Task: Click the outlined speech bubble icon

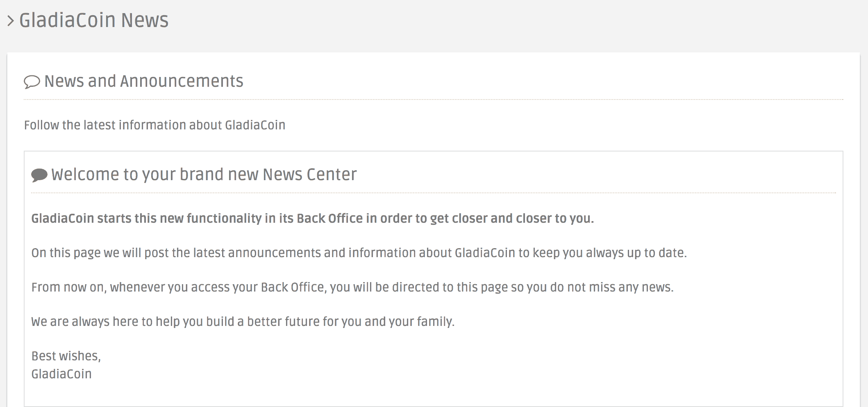Action: point(32,82)
